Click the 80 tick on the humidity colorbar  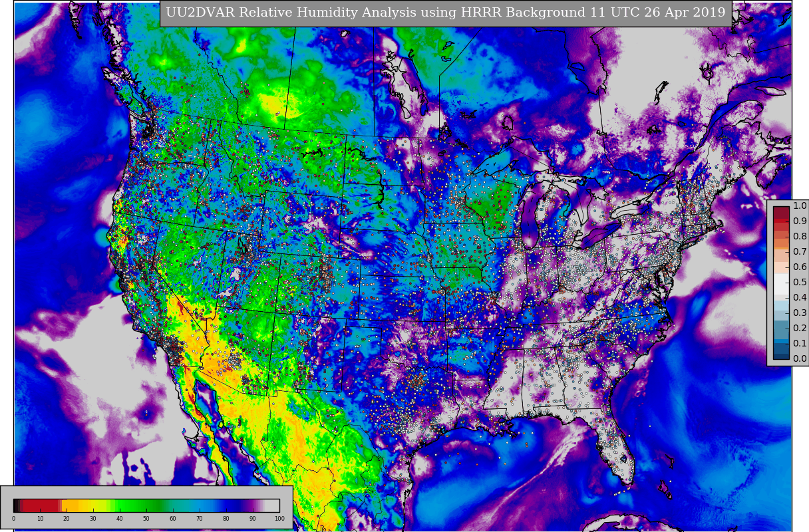226,519
